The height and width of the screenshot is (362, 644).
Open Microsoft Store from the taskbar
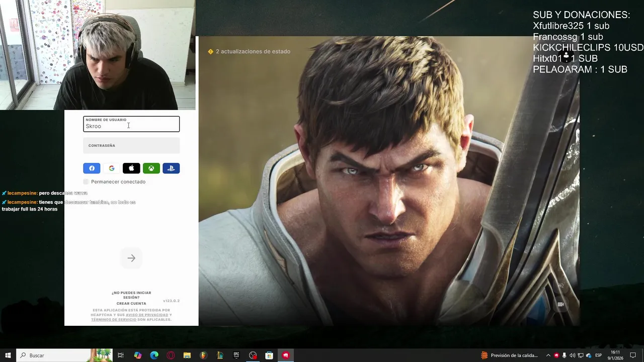click(x=269, y=355)
